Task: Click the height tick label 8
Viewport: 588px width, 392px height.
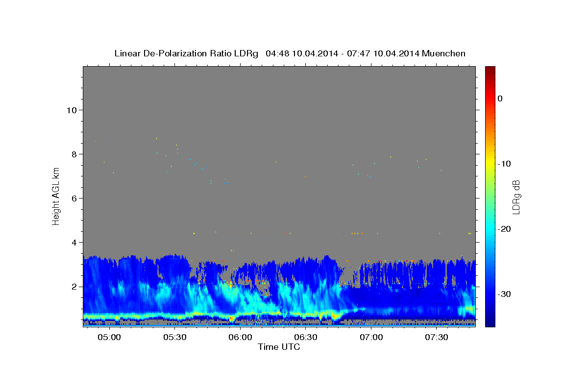Action: tap(74, 154)
